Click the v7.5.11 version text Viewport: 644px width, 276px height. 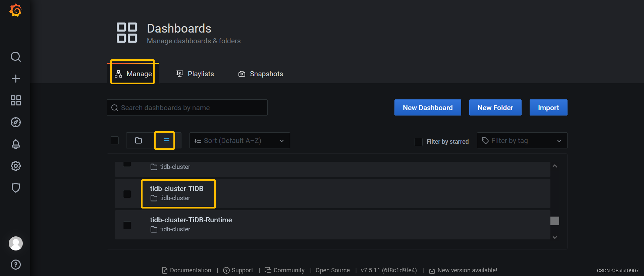[x=389, y=270]
